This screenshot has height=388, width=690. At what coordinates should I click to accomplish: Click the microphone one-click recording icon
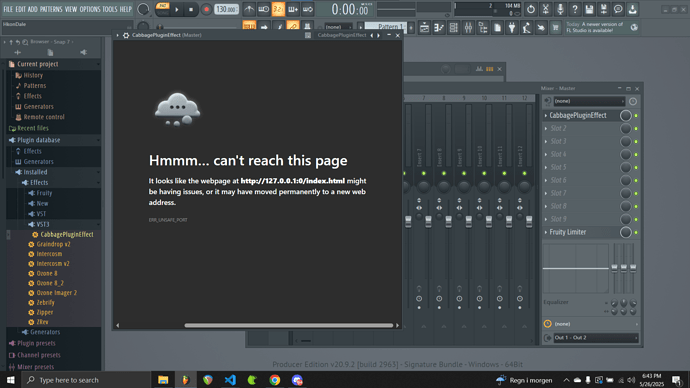coord(560,9)
